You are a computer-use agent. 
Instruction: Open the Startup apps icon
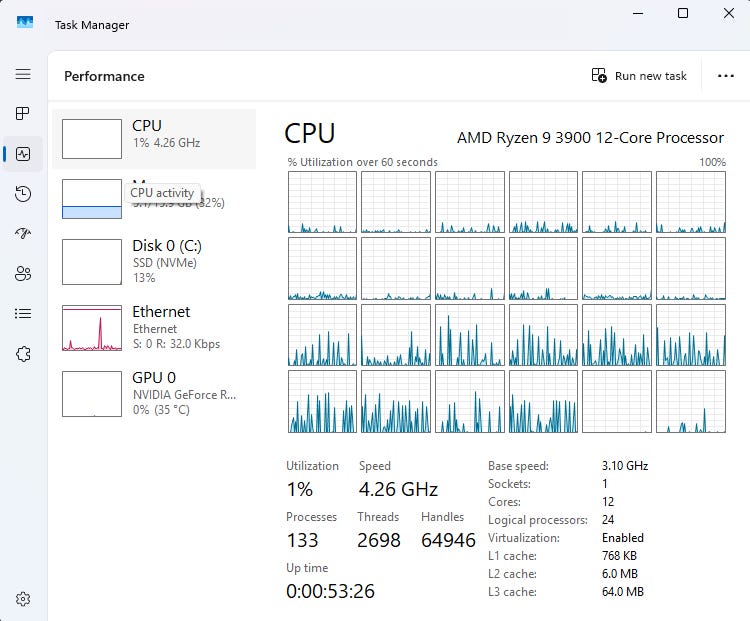(23, 233)
